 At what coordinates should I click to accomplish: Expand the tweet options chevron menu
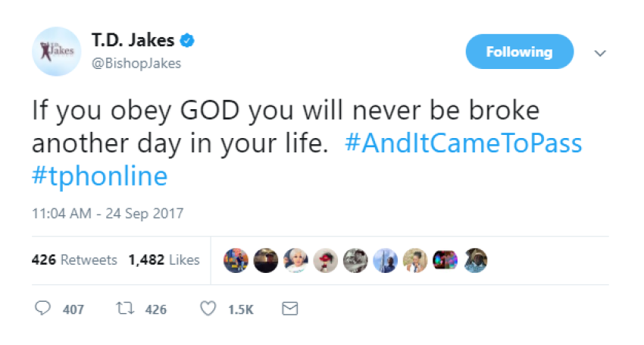[600, 53]
